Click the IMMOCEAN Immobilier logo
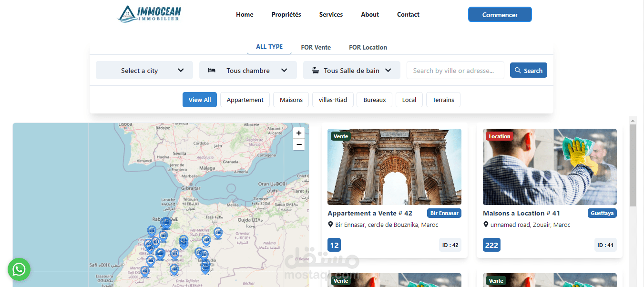 pos(149,13)
